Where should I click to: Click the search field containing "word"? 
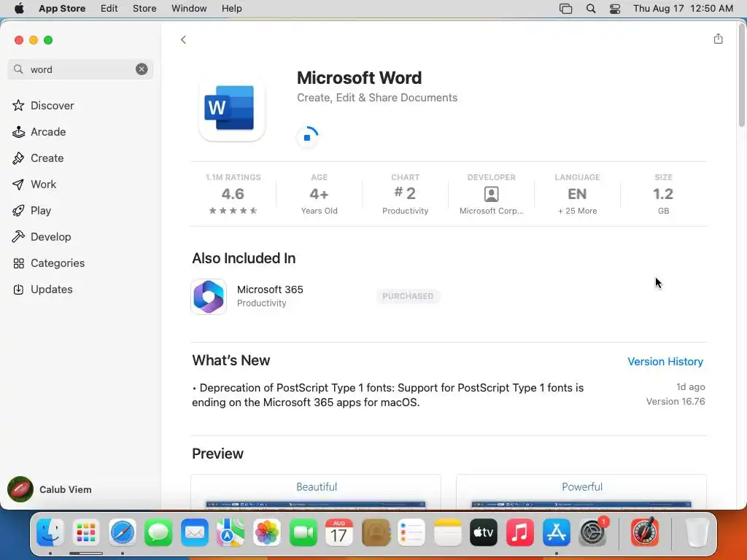(x=80, y=69)
